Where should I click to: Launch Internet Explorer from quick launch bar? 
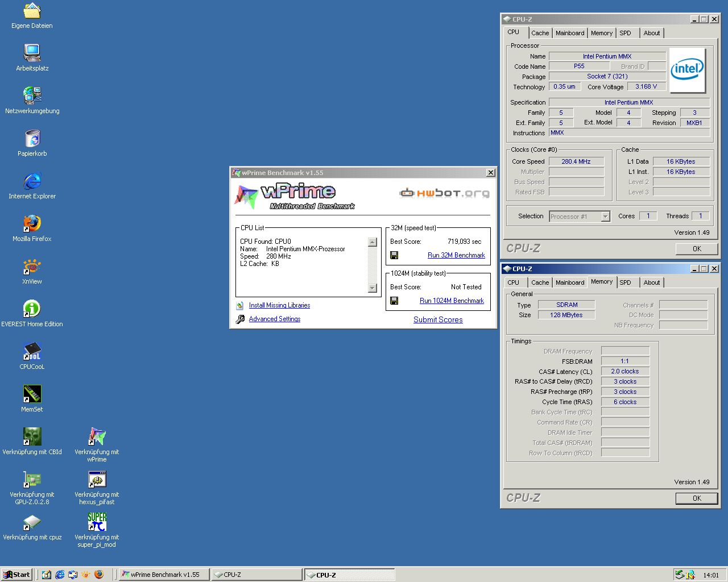coord(60,575)
